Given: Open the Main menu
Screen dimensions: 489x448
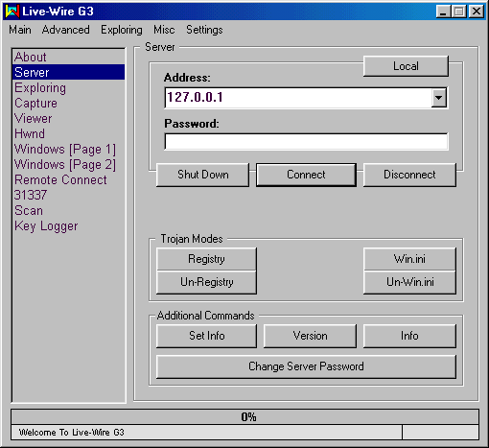Looking at the screenshot, I should [x=20, y=30].
